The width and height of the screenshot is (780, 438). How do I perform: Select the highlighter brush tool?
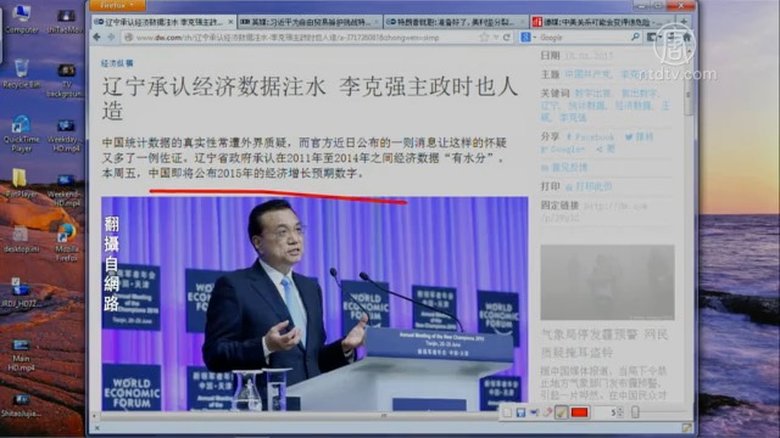tap(560, 412)
